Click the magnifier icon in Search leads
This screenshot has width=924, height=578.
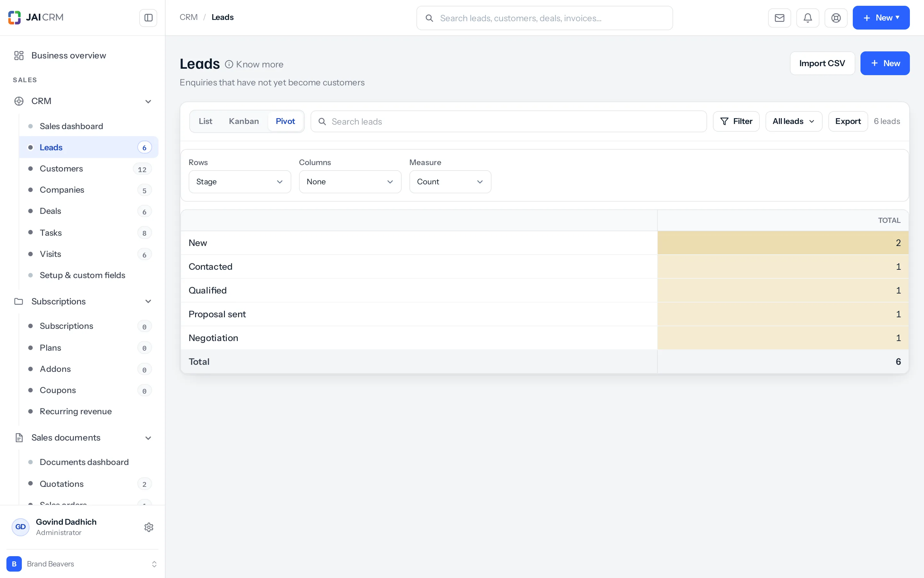click(x=322, y=121)
